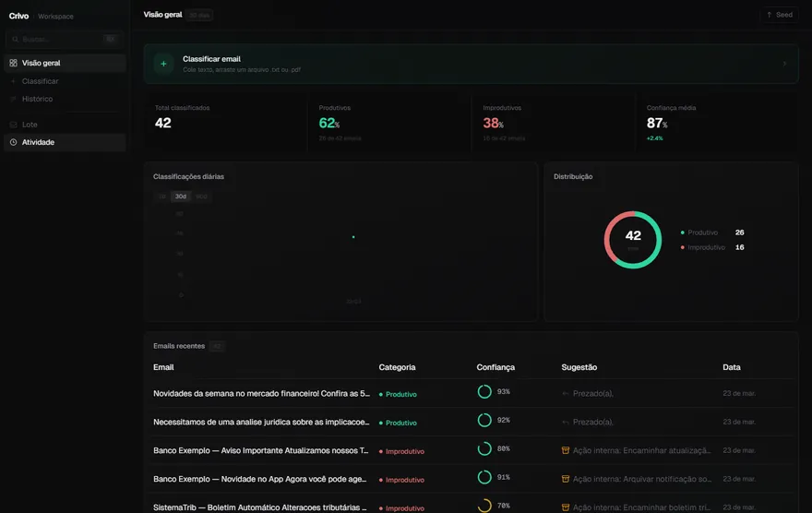This screenshot has width=812, height=513.
Task: Click reply icon in the Necessitamos de uma analise row
Action: [x=566, y=423]
